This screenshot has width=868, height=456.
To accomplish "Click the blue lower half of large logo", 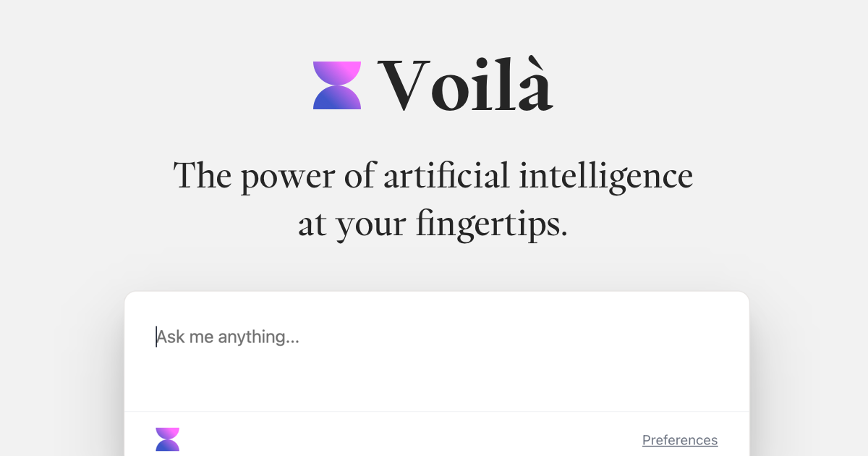I will click(x=337, y=98).
